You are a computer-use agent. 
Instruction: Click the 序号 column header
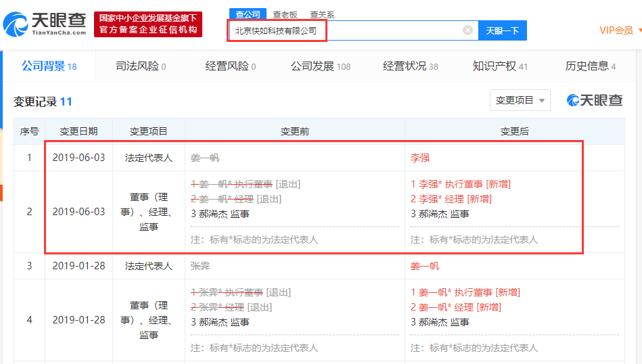point(29,131)
